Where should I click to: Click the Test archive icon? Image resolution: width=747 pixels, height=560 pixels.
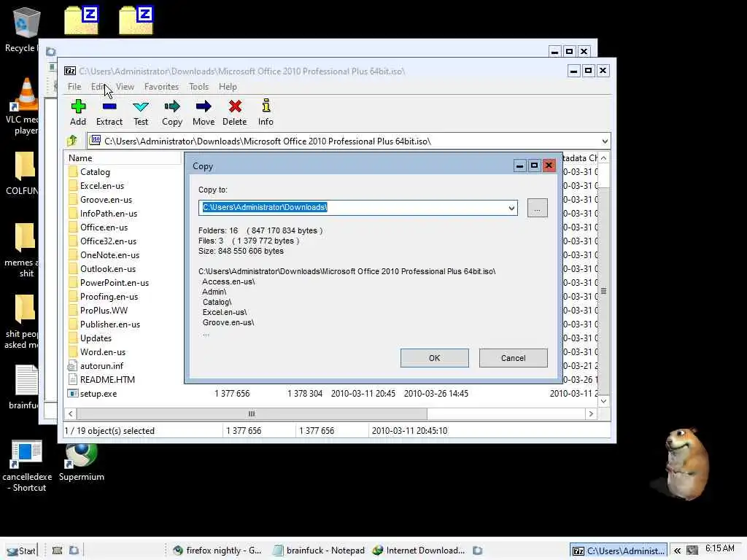141,106
